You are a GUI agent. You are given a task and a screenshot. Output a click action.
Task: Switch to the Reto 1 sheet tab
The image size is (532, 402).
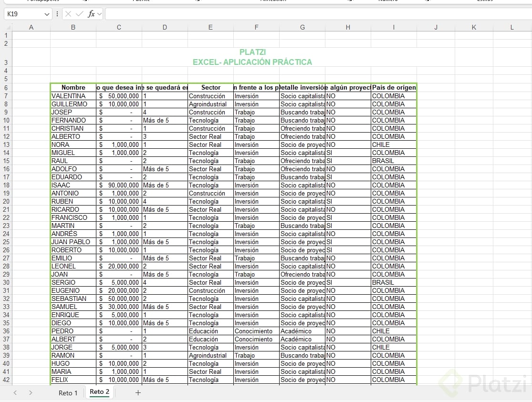(x=68, y=393)
